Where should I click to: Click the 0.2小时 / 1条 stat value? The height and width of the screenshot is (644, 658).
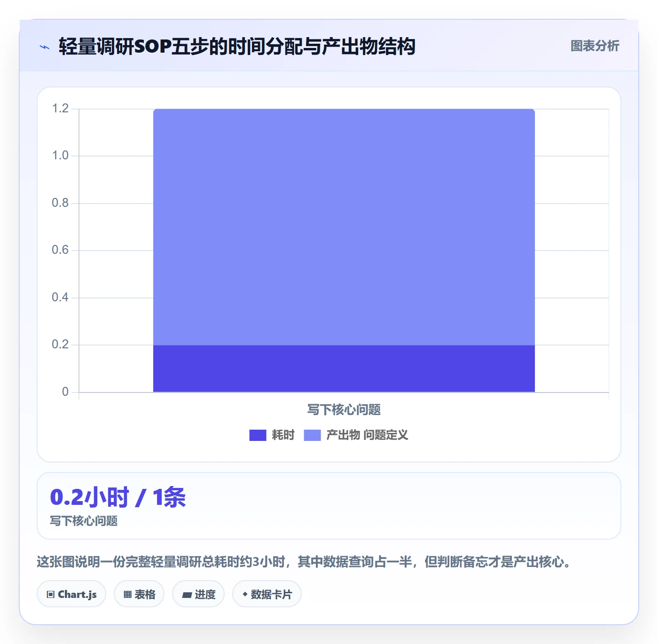click(x=118, y=497)
